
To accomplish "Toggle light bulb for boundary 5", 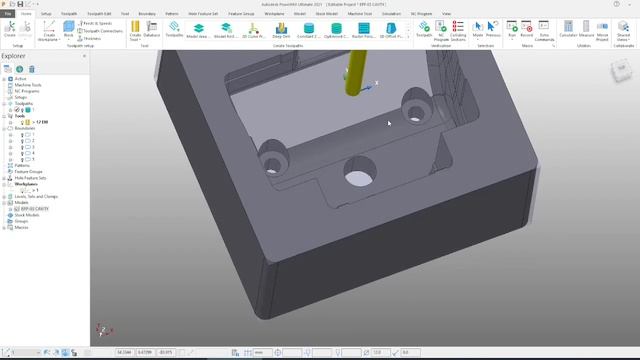I will point(22,159).
